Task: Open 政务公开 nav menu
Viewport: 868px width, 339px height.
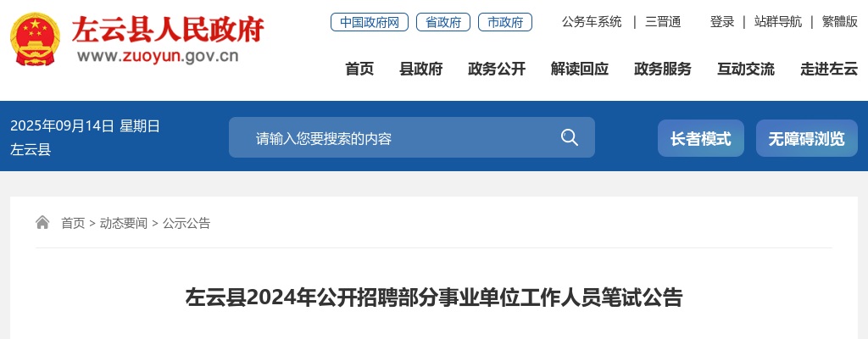Action: click(x=497, y=69)
